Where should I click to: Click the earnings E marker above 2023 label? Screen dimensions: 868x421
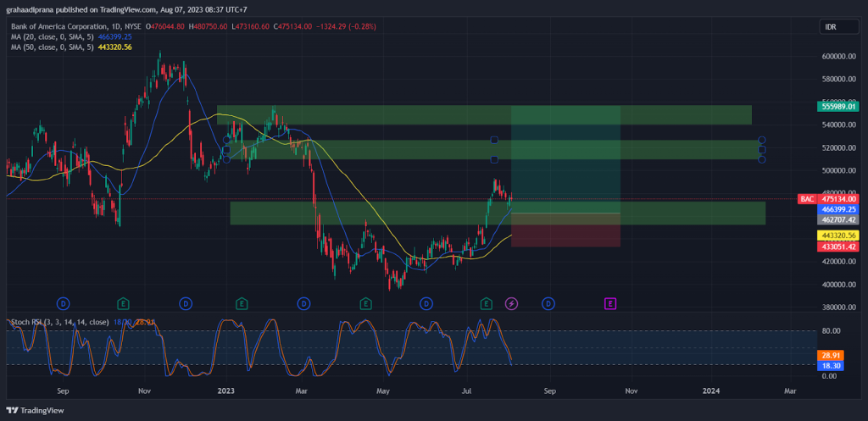pyautogui.click(x=241, y=303)
